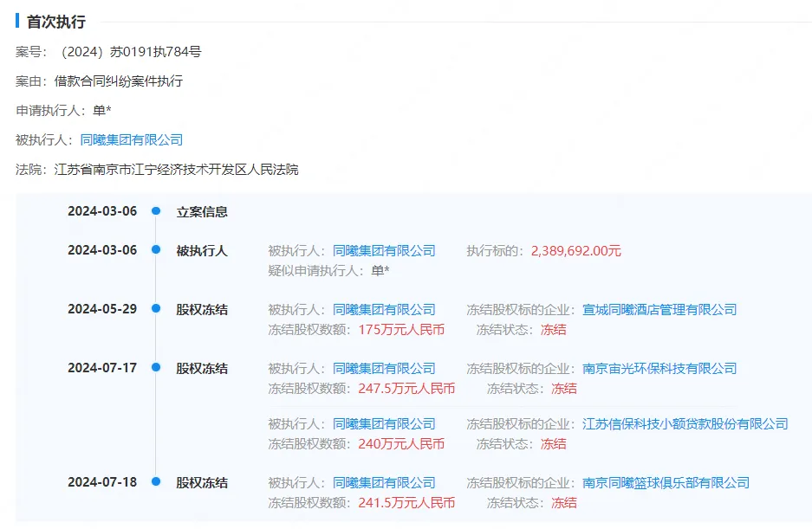Click timeline dot for 2024-05-29 股权冻结
This screenshot has width=812, height=529.
coord(156,308)
